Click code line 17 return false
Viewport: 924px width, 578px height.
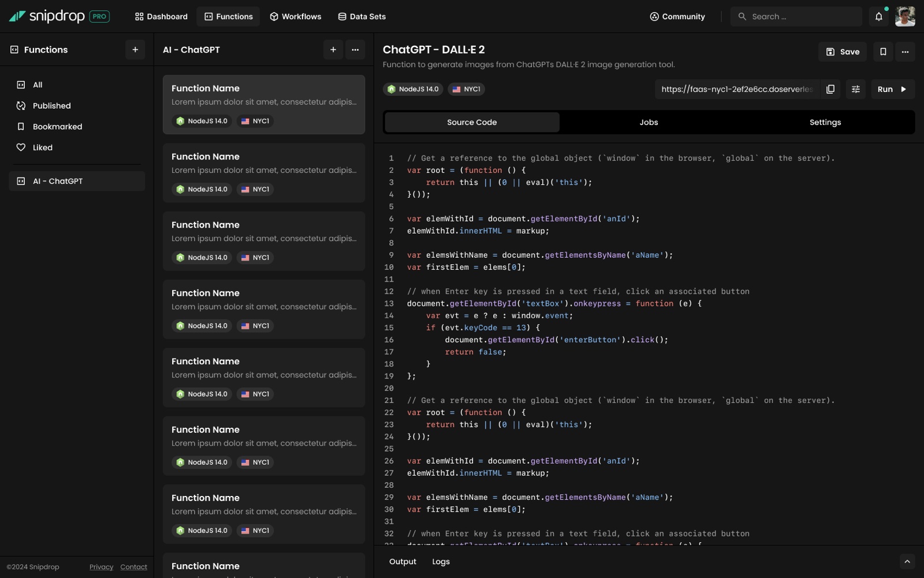pos(475,352)
